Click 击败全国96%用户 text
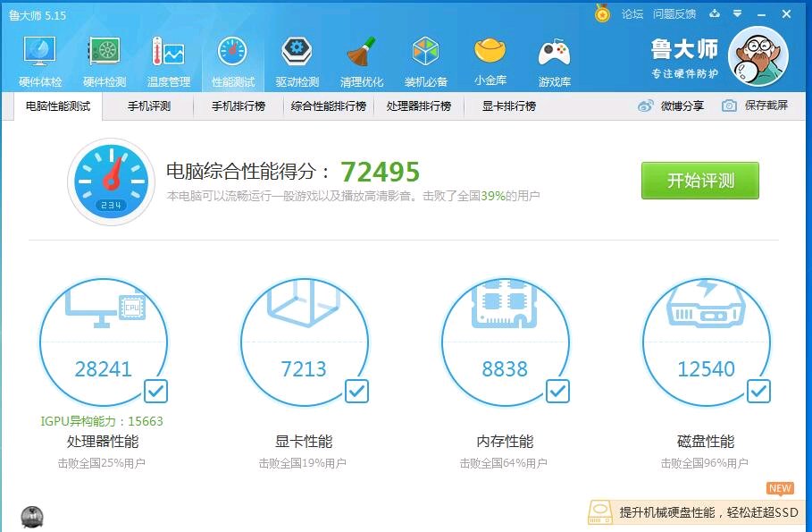Screen dimensions: 812x532 704,463
